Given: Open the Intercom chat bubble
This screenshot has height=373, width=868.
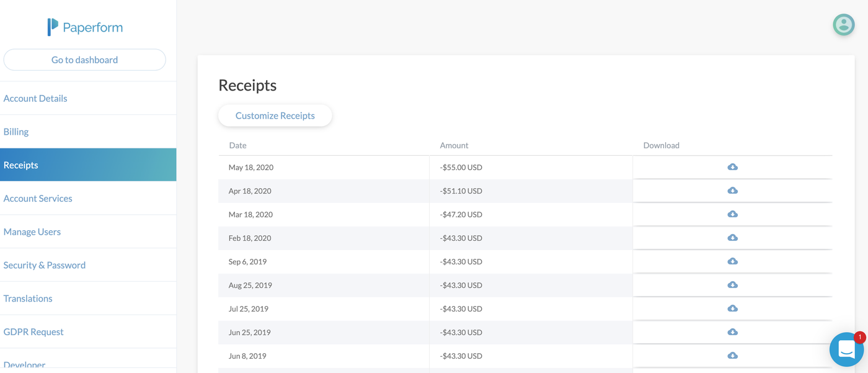Looking at the screenshot, I should pyautogui.click(x=846, y=349).
